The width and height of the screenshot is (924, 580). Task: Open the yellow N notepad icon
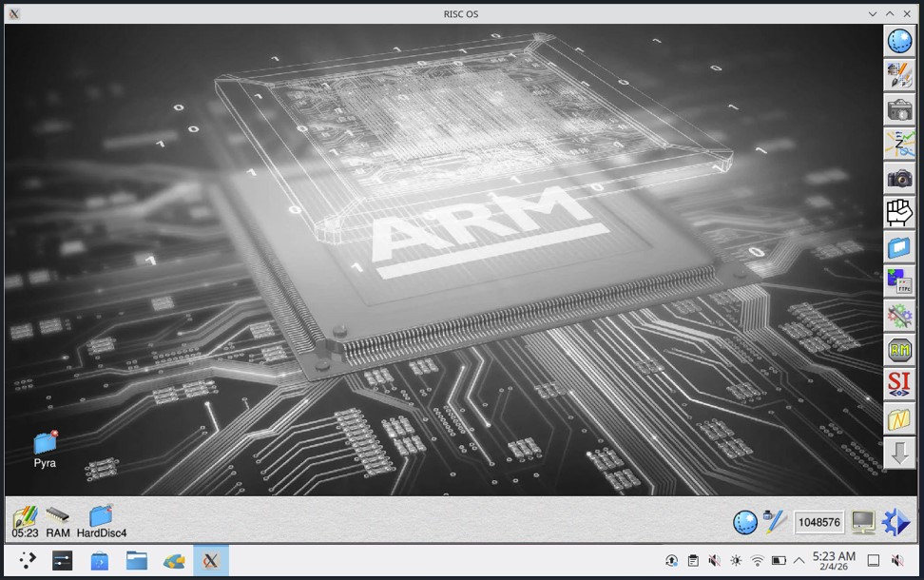click(x=899, y=417)
